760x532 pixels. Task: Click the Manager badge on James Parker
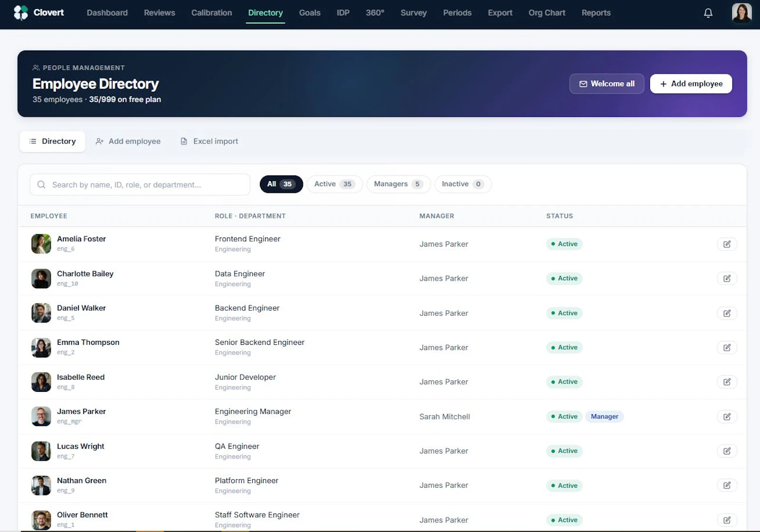point(604,417)
